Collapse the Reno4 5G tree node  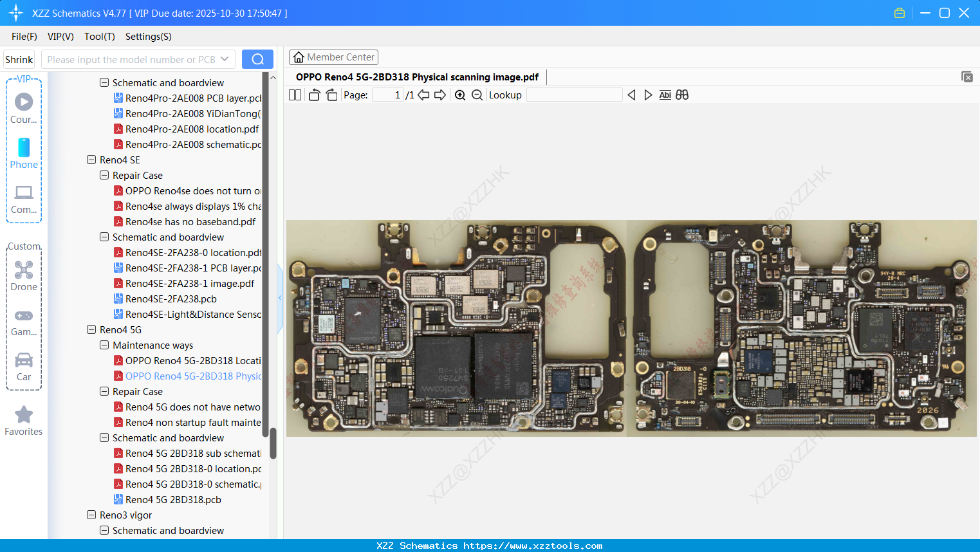click(91, 329)
